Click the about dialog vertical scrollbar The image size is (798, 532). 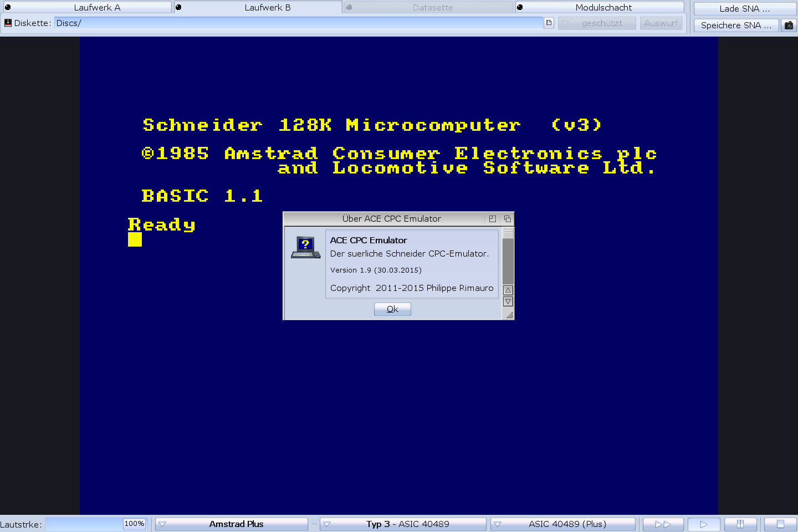pyautogui.click(x=508, y=256)
